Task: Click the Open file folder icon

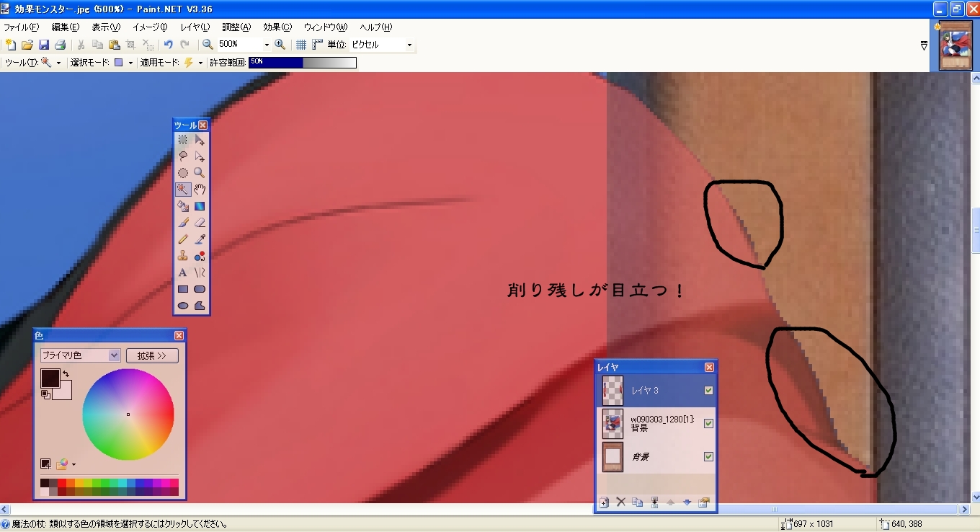Action: [27, 45]
